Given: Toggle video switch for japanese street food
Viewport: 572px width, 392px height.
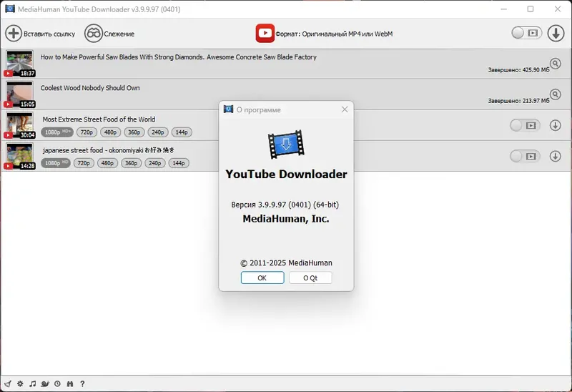Looking at the screenshot, I should pos(525,157).
